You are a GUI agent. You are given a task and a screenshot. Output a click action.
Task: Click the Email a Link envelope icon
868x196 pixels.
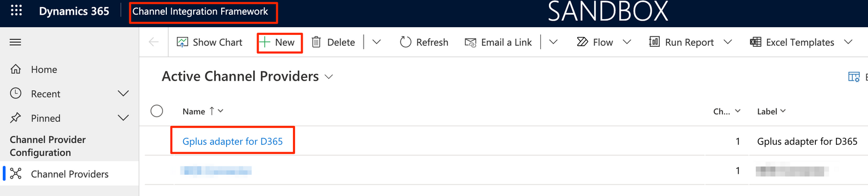(471, 42)
